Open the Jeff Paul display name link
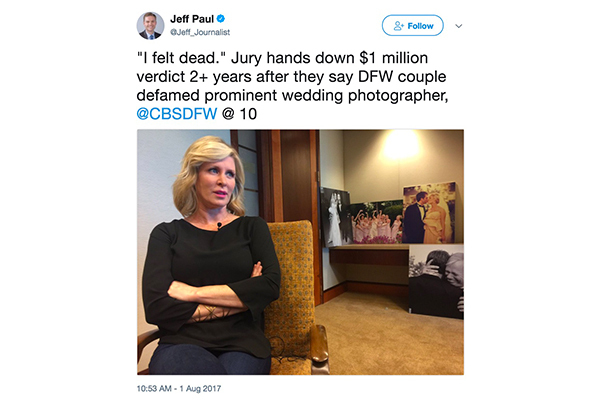The width and height of the screenshot is (600, 400). pyautogui.click(x=192, y=18)
